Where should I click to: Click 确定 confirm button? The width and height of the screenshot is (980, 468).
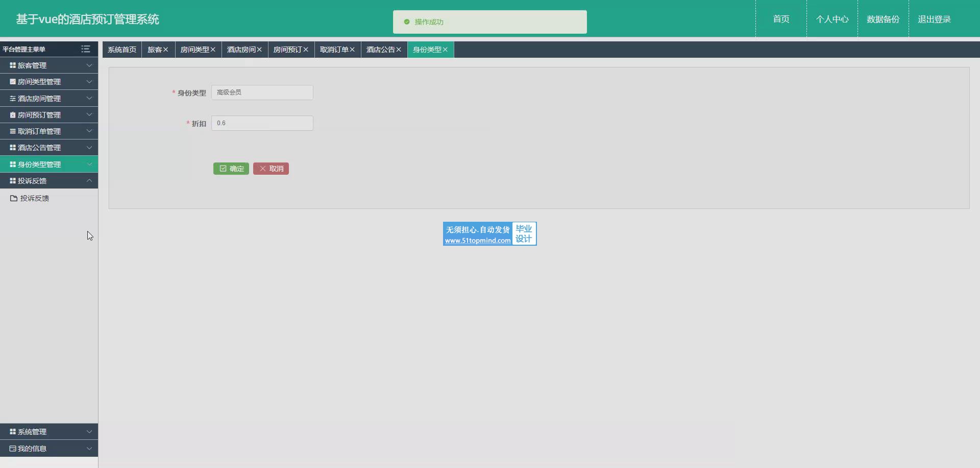point(231,169)
